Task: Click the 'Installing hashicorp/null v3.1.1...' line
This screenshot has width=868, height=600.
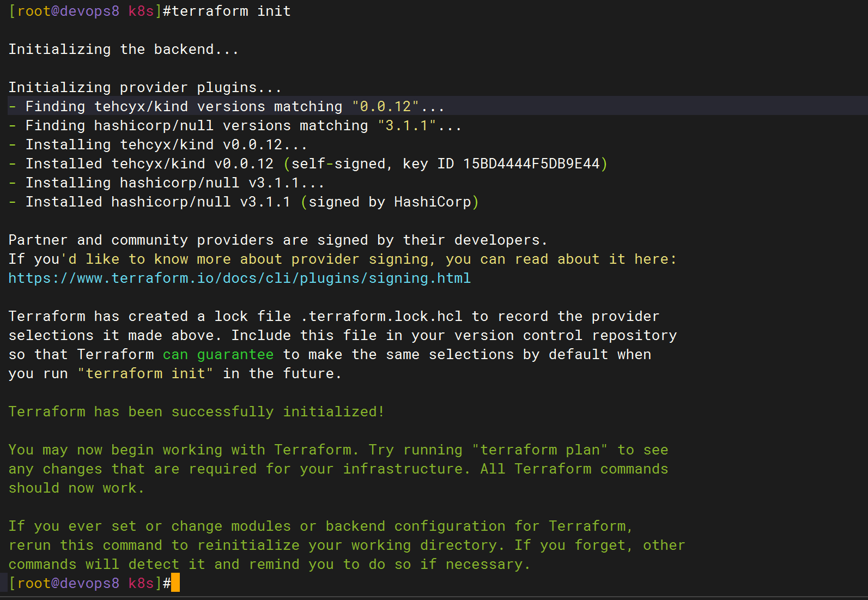Action: 167,183
